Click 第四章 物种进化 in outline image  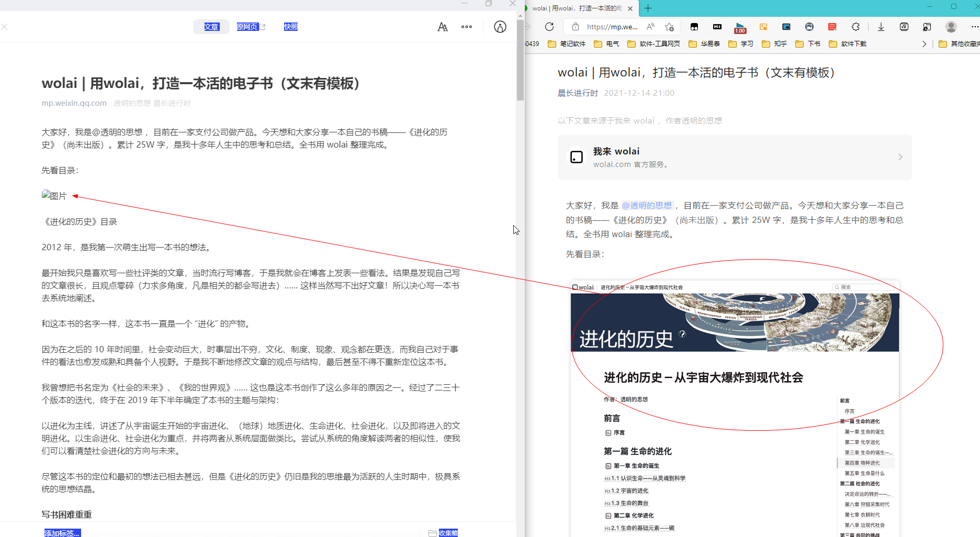pyautogui.click(x=862, y=463)
